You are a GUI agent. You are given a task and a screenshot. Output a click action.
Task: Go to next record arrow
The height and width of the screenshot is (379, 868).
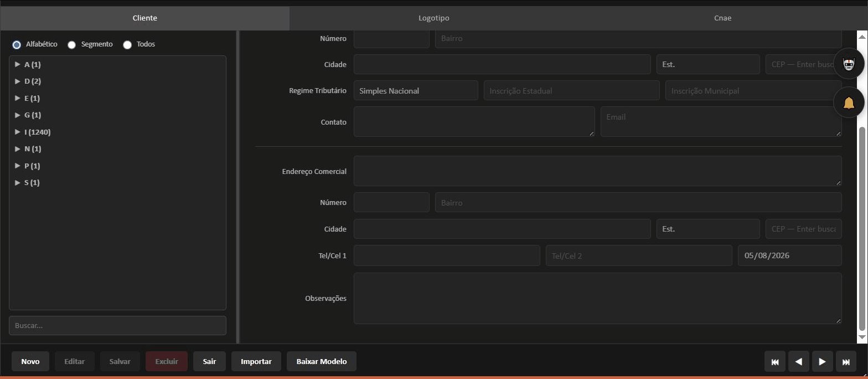tap(823, 362)
